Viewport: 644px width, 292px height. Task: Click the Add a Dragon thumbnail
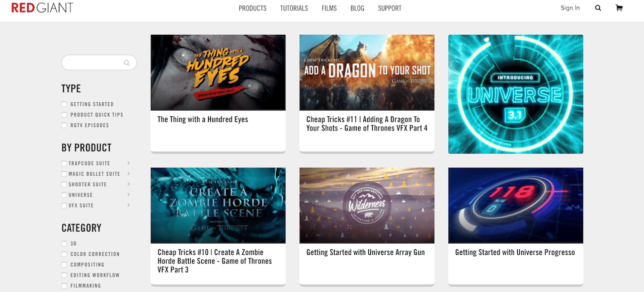[367, 72]
